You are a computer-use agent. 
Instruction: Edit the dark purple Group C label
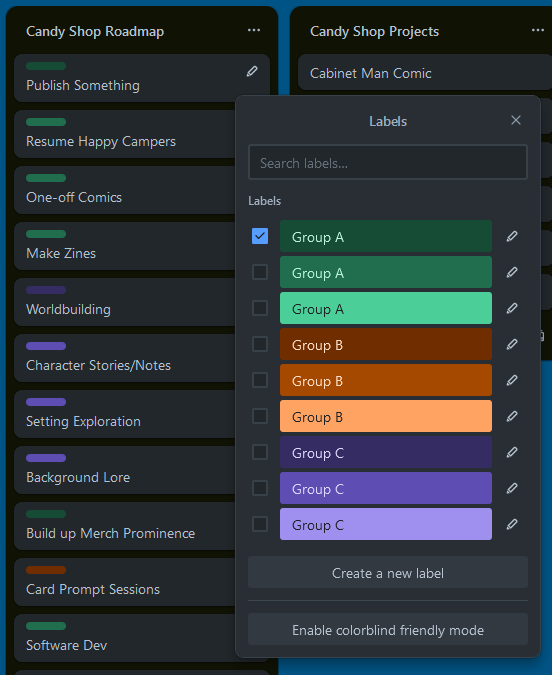coord(512,452)
